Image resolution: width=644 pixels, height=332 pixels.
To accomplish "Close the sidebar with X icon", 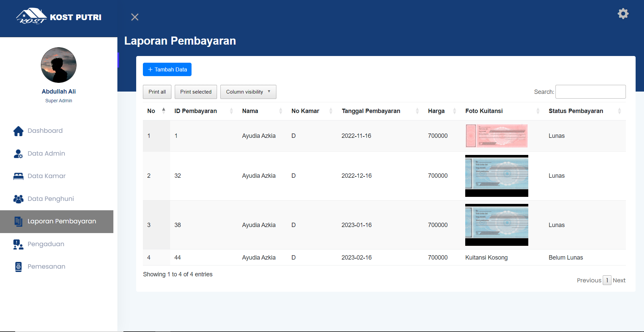I will (135, 17).
